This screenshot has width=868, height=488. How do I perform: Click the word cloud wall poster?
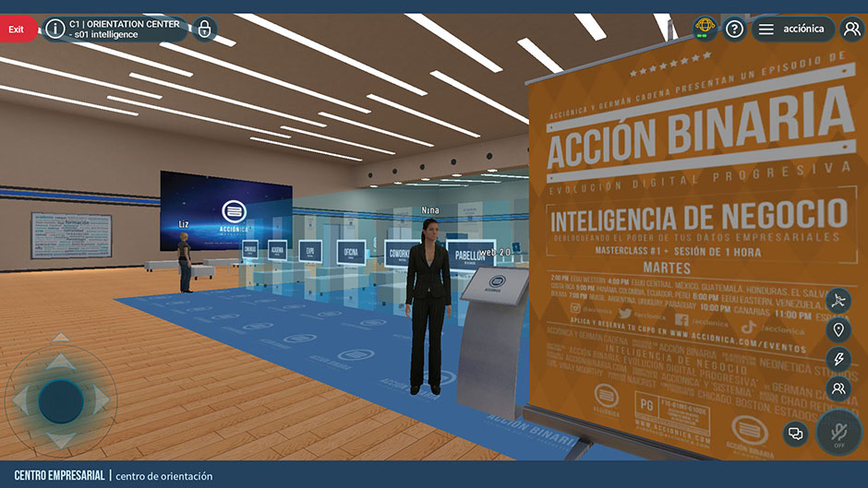coord(71,235)
